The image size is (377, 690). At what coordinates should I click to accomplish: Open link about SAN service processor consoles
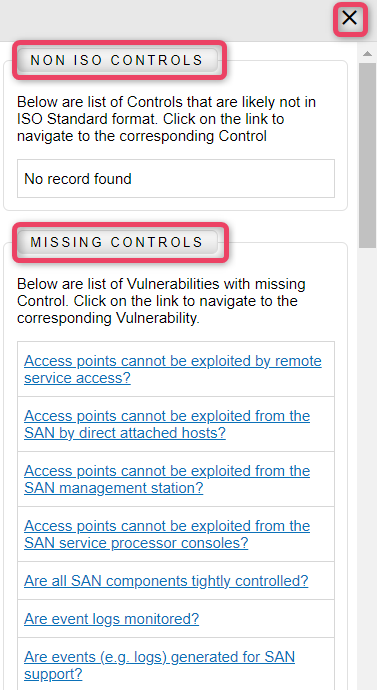167,534
